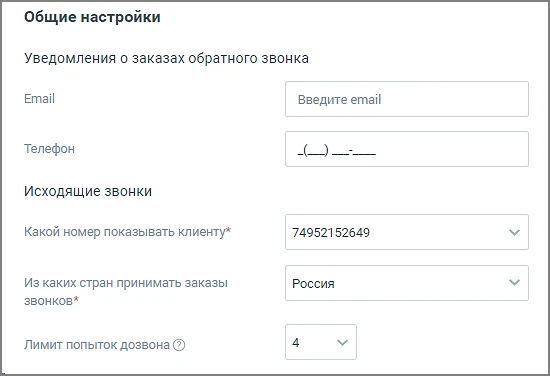Click the Россия selected value text
This screenshot has width=550, height=376.
pos(313,283)
